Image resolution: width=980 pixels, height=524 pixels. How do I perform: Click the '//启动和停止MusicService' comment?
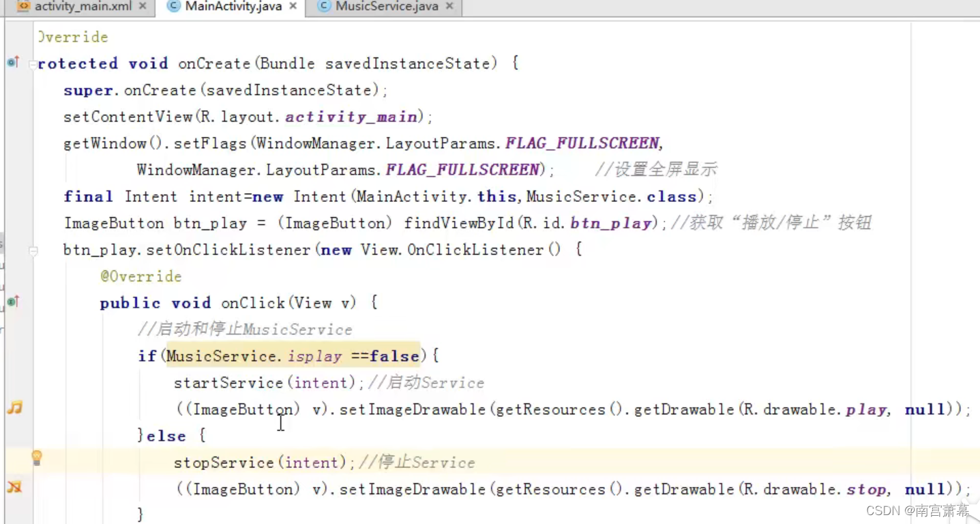(x=245, y=330)
